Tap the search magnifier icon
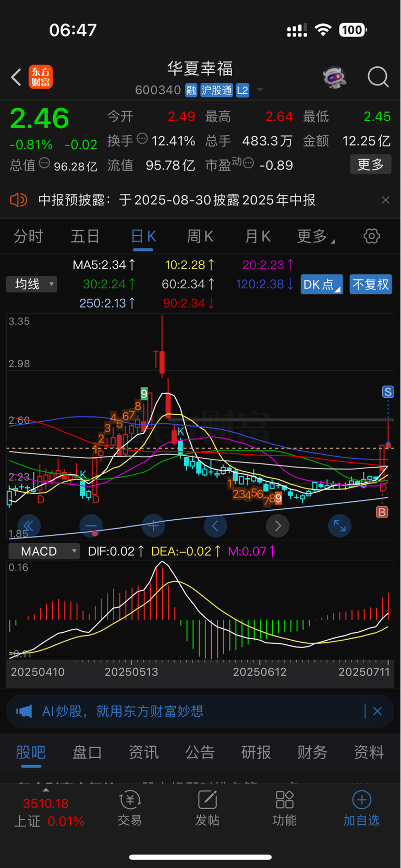This screenshot has width=401, height=868. pos(378,77)
